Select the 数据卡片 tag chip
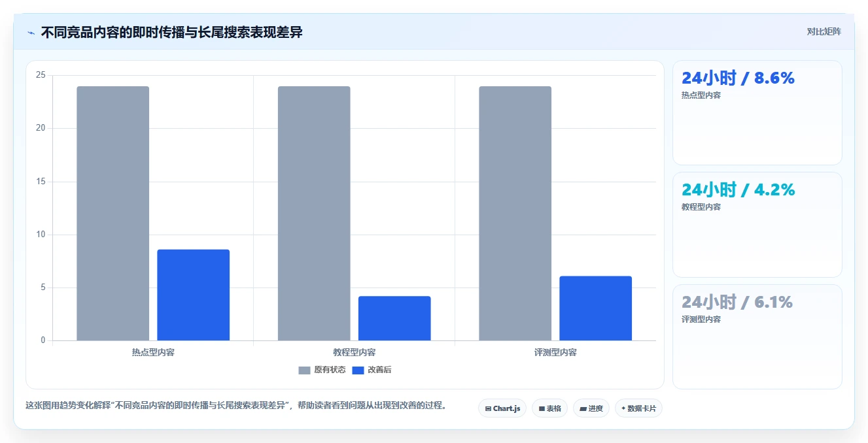 tap(638, 408)
